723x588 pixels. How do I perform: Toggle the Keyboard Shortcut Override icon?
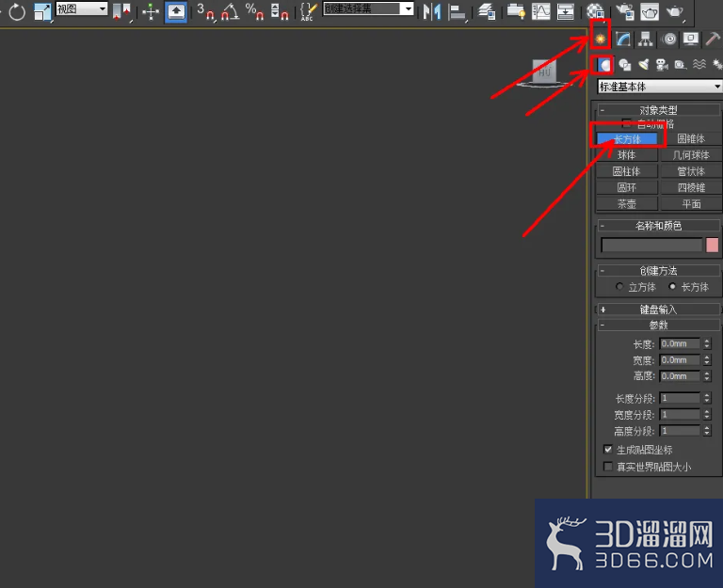[176, 11]
